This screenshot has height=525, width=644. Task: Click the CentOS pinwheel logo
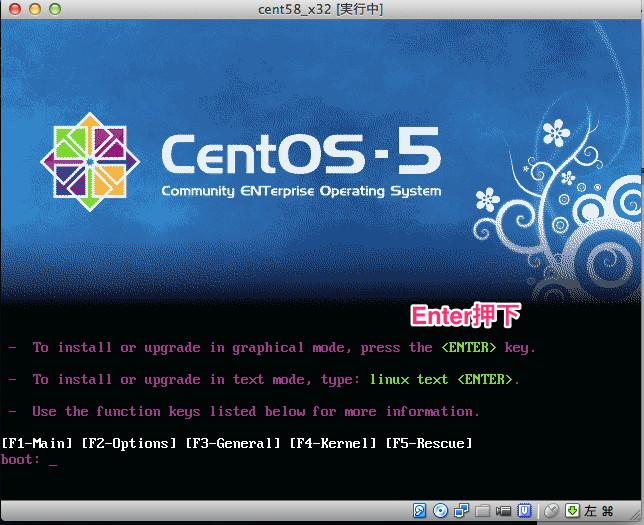click(x=90, y=161)
